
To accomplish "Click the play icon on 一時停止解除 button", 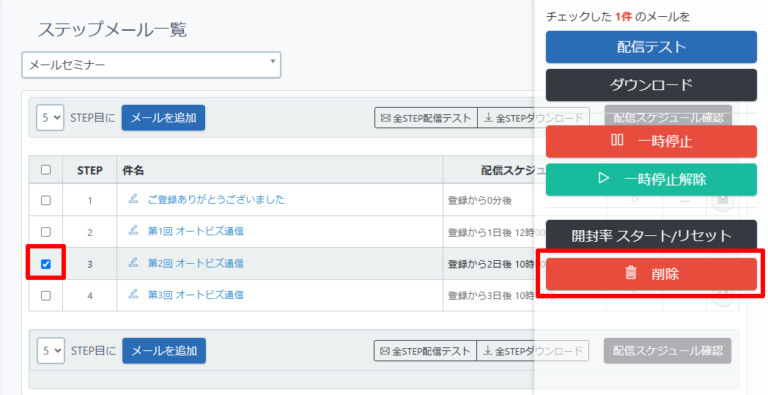I will [604, 178].
